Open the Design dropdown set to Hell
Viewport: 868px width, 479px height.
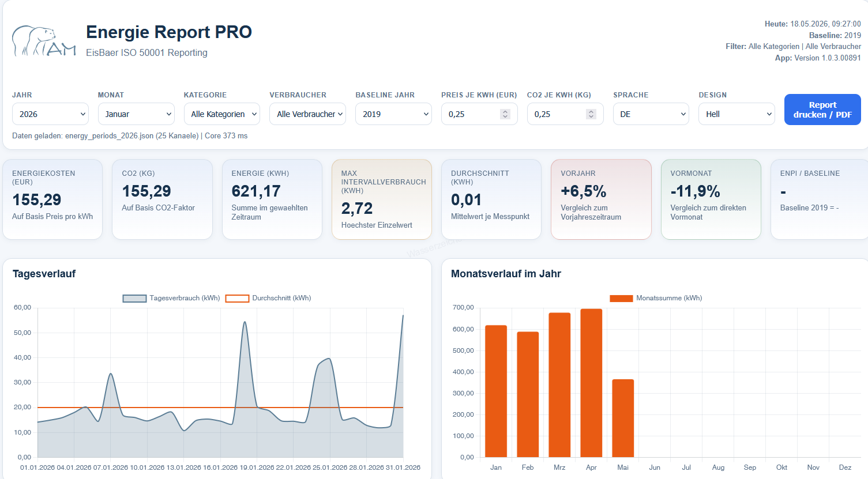tap(737, 114)
